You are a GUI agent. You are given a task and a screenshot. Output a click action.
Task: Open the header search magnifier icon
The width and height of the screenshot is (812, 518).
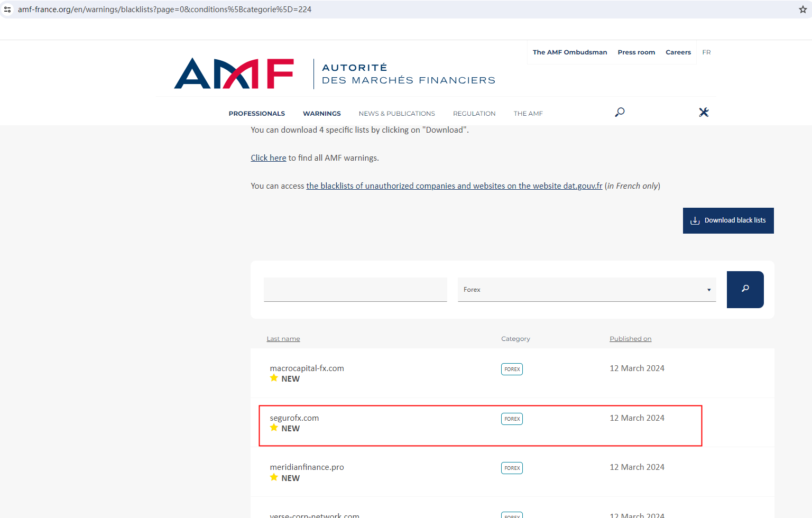(x=620, y=112)
